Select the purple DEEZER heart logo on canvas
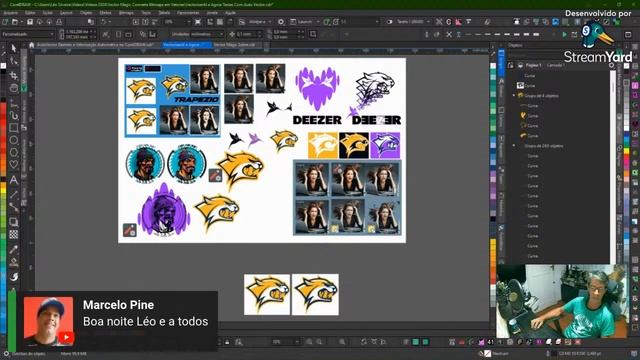The image size is (640, 360). [318, 89]
